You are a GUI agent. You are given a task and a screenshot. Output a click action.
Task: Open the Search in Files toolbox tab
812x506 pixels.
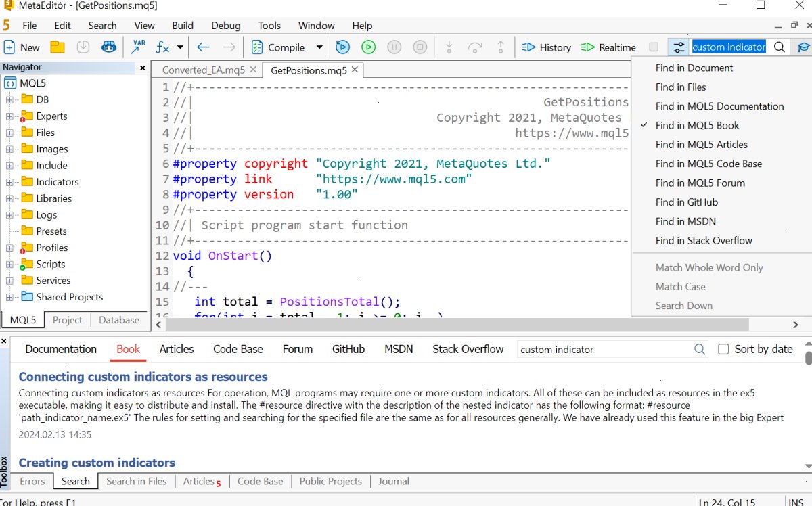coord(136,481)
